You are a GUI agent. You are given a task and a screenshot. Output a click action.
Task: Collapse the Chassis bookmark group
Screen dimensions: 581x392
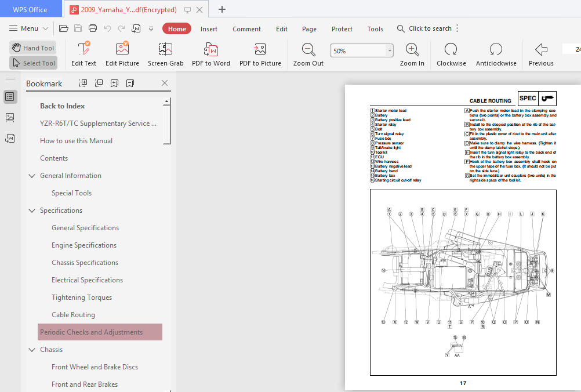tap(32, 350)
